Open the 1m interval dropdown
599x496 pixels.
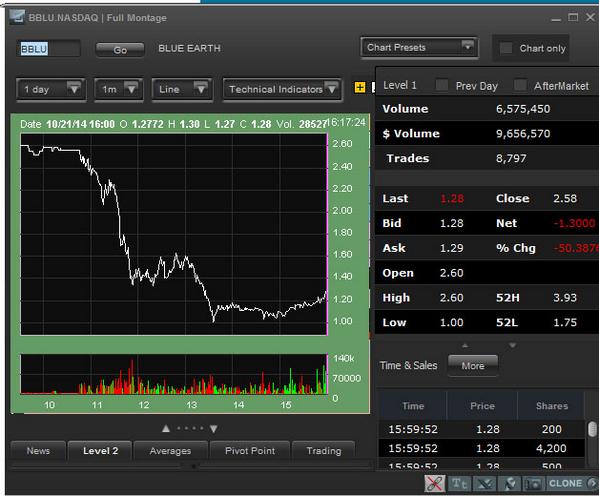pyautogui.click(x=119, y=89)
